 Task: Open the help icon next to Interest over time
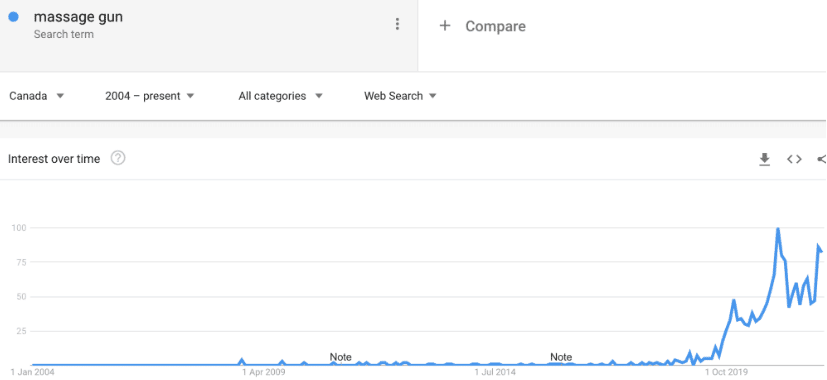pos(118,158)
